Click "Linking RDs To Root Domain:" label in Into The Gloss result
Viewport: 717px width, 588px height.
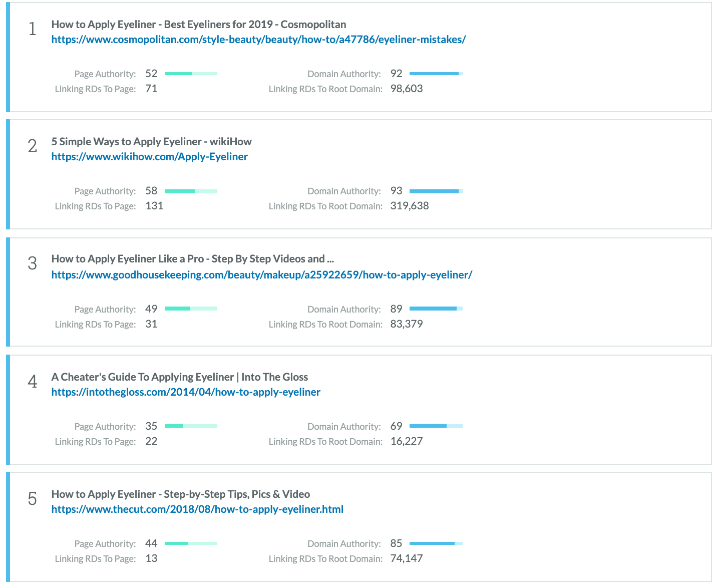coord(325,442)
